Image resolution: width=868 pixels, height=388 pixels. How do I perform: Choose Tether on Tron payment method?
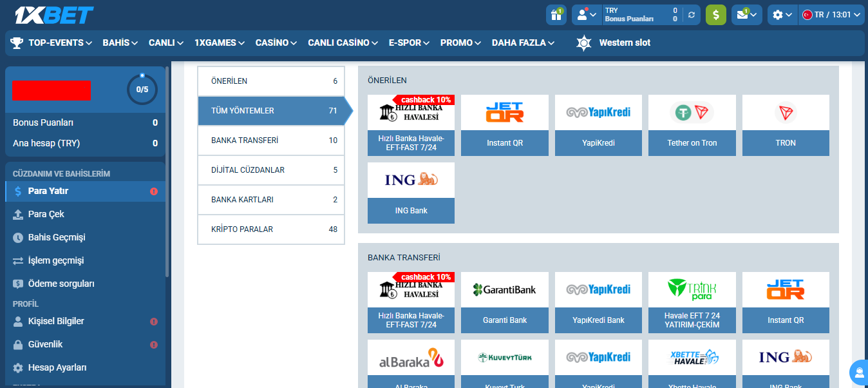(692, 125)
